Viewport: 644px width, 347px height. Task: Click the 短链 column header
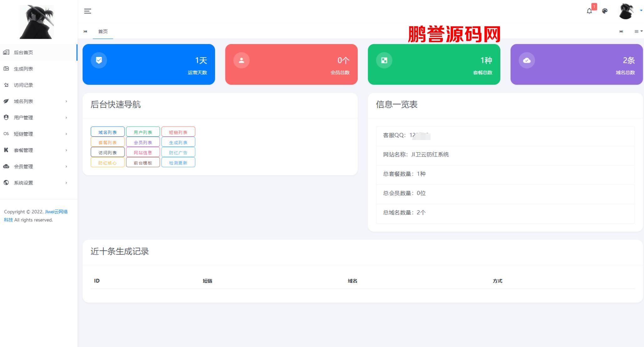(x=207, y=281)
